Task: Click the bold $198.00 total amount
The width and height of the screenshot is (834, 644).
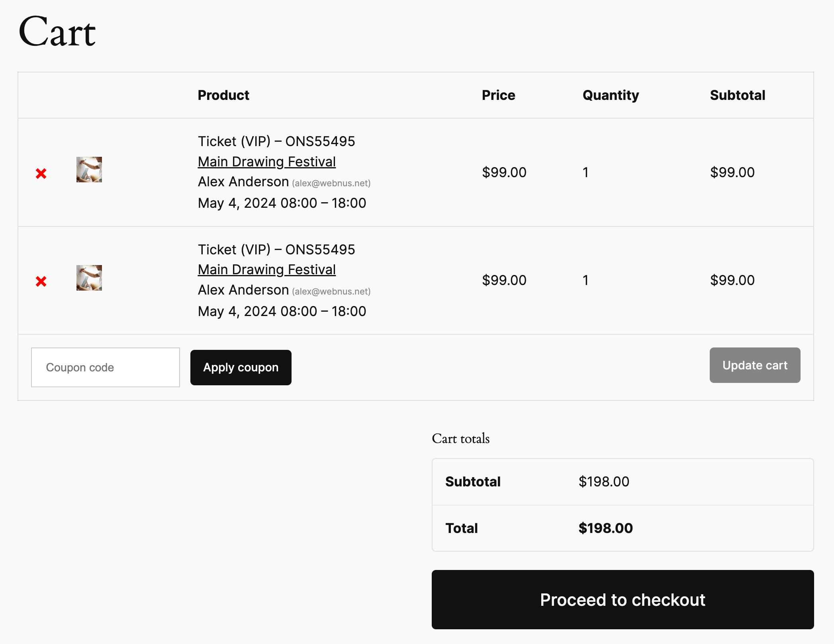Action: point(605,528)
